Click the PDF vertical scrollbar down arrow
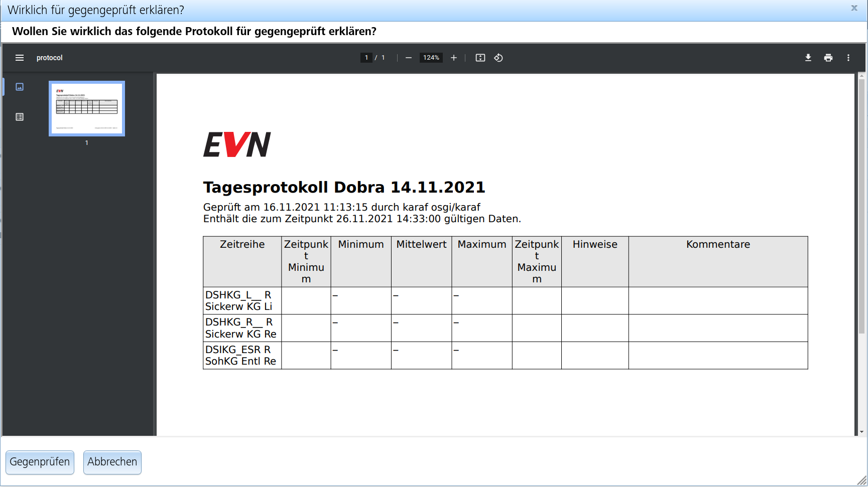 point(861,431)
